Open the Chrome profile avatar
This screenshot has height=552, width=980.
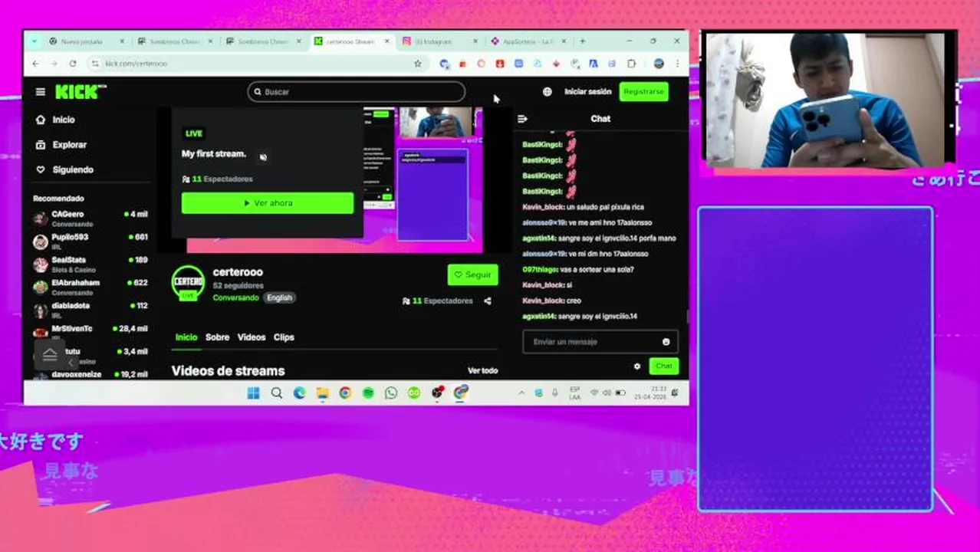[659, 64]
